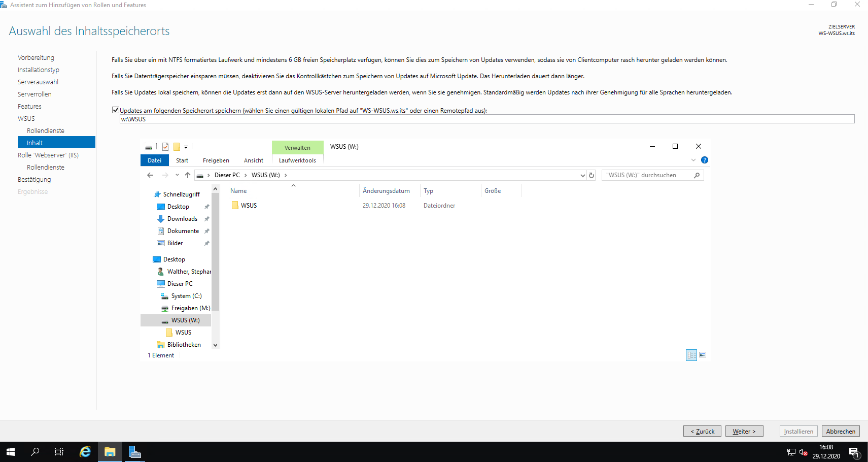Image resolution: width=868 pixels, height=462 pixels.
Task: Click the Abbrechen button
Action: [x=841, y=431]
